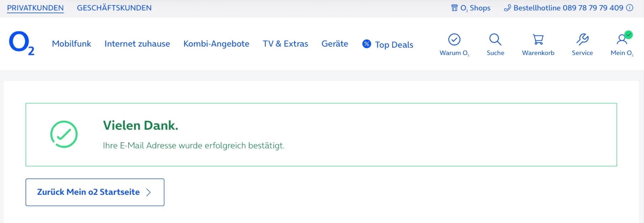644x223 pixels.
Task: Click the green success checkmark circle
Action: pyautogui.click(x=64, y=134)
